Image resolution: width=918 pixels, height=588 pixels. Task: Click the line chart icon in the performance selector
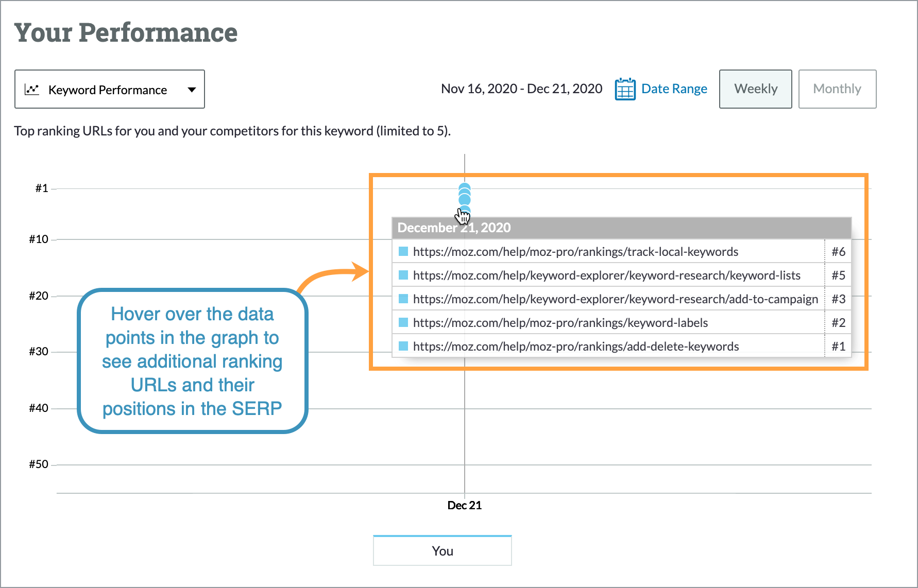[32, 89]
